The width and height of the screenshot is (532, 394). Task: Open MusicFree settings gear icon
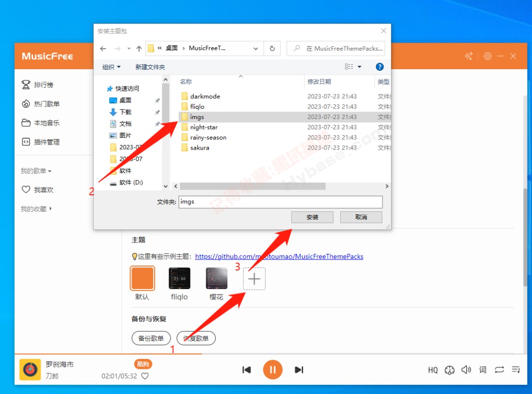[487, 56]
